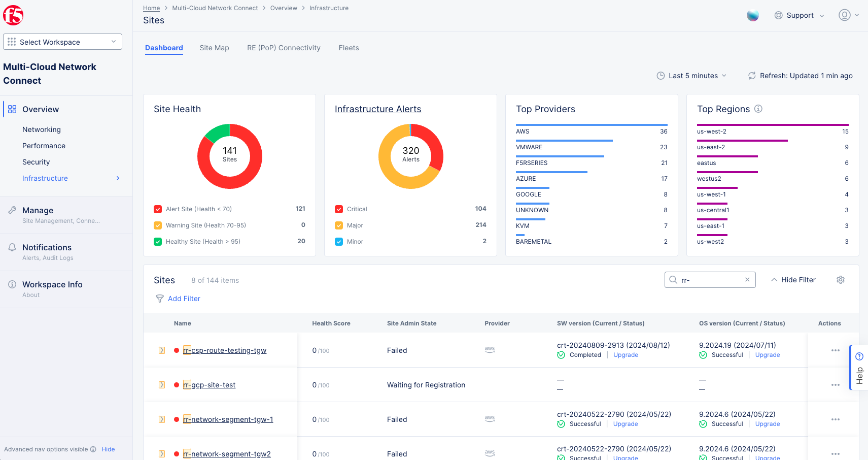Uncheck the Critical alerts checkbox
This screenshot has width=868, height=460.
tap(338, 209)
